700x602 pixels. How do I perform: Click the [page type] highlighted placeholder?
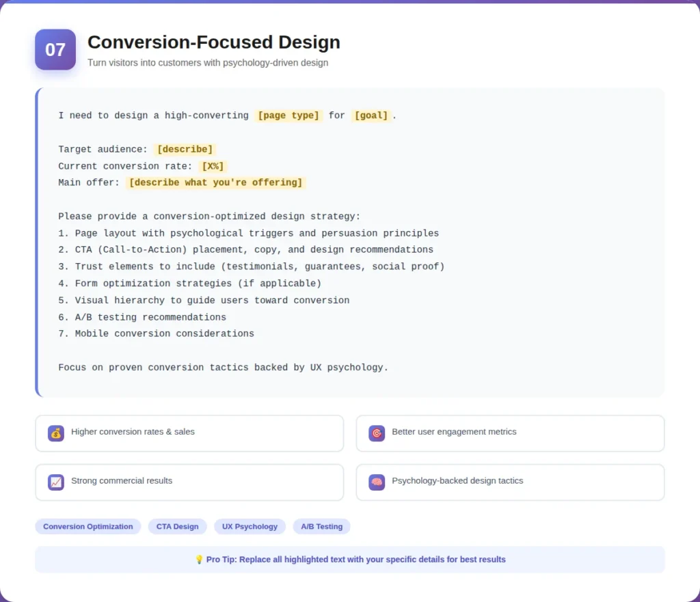288,115
